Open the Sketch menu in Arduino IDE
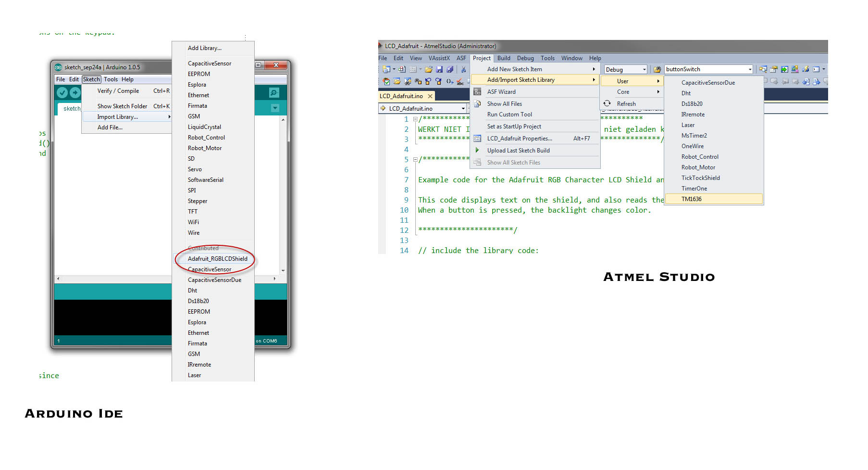Viewport: 868px width, 470px height. coord(91,79)
